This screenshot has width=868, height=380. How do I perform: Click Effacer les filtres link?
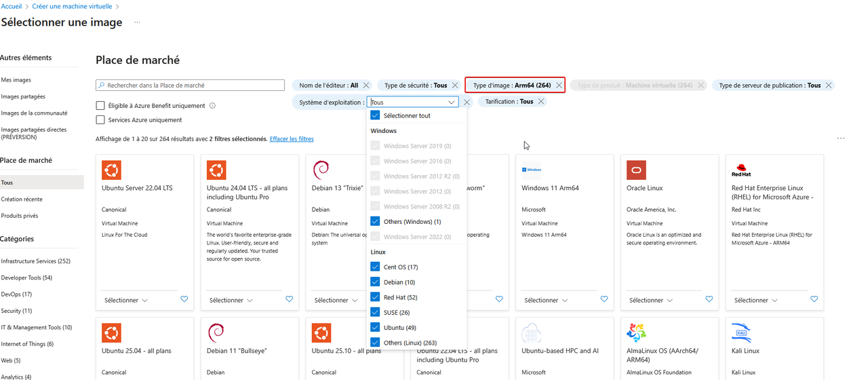point(292,139)
